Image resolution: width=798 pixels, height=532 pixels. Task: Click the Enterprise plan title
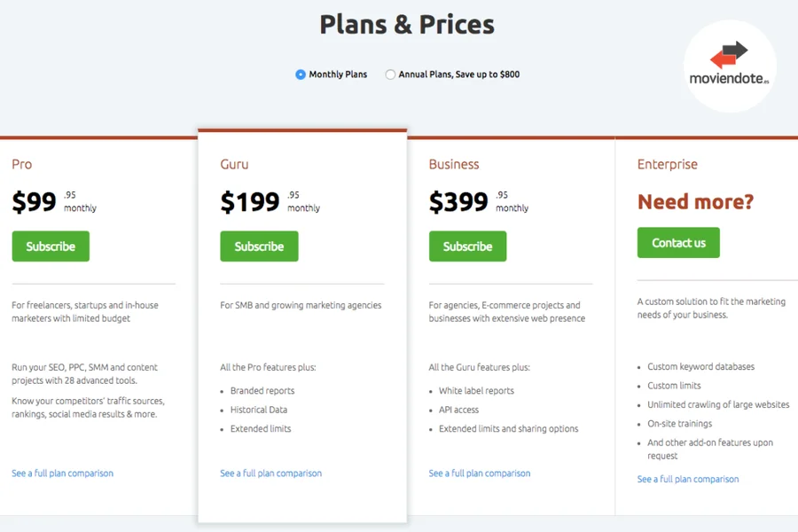[x=667, y=164]
